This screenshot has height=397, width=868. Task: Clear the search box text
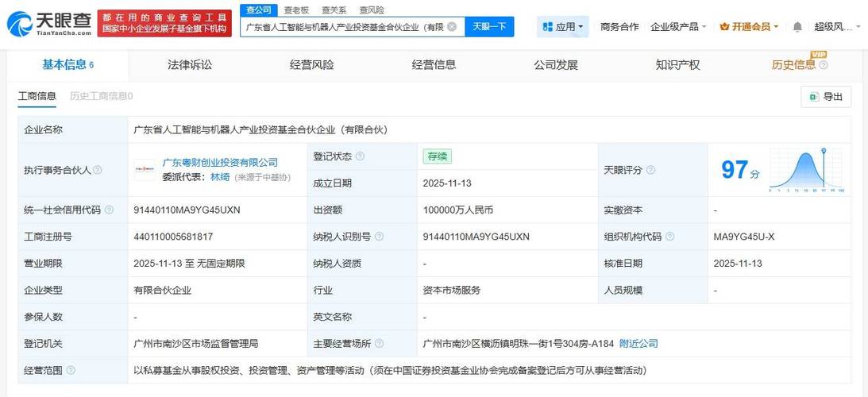[x=452, y=26]
